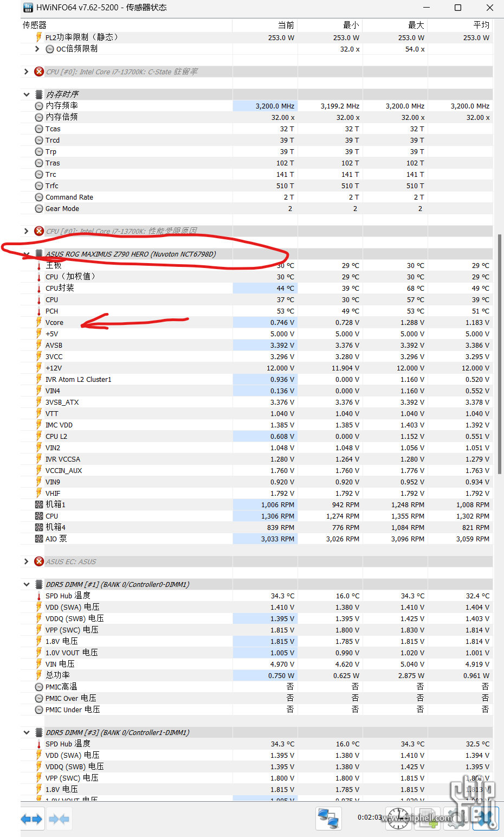Select the 3VSB_ATX row
The image size is (504, 837).
click(x=256, y=402)
